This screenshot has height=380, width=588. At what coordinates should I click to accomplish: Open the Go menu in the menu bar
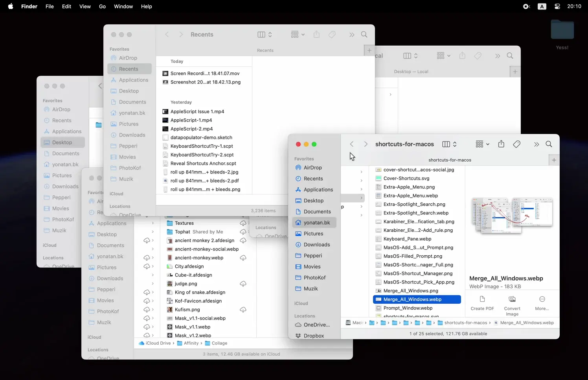pos(102,6)
